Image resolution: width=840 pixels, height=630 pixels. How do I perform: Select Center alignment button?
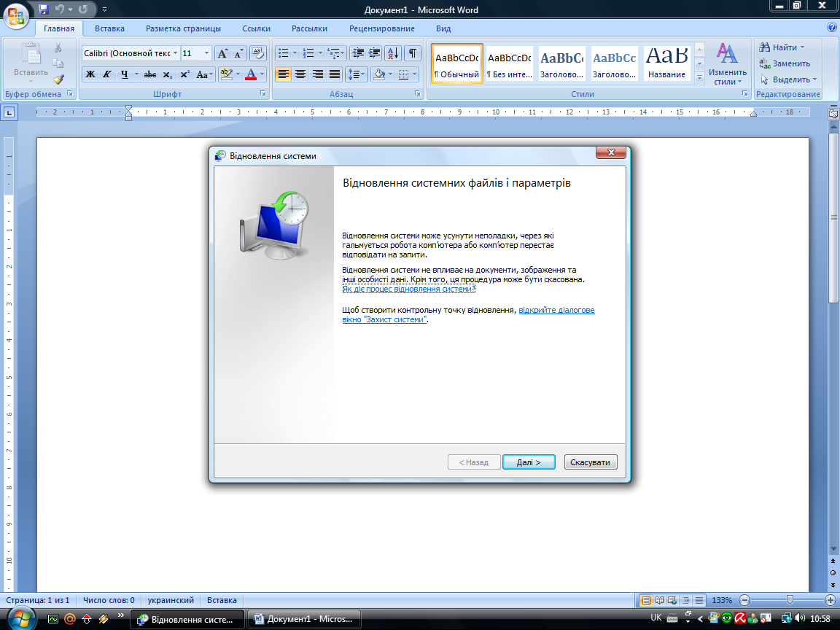(x=300, y=74)
